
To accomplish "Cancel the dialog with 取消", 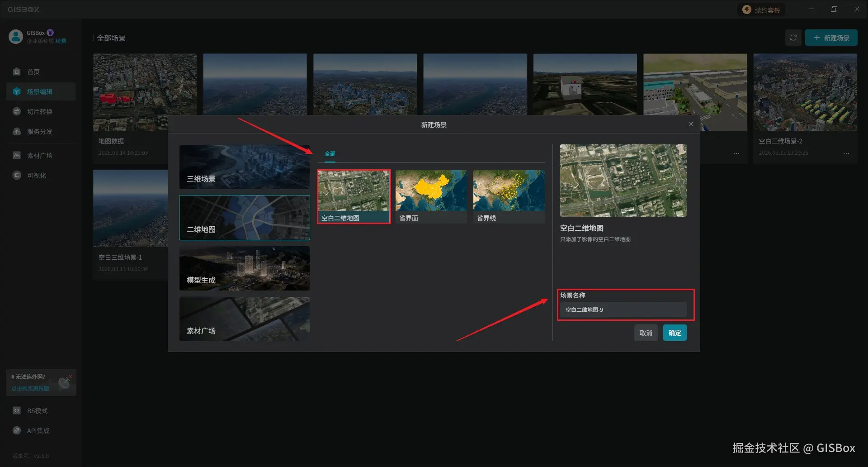I will (x=646, y=333).
